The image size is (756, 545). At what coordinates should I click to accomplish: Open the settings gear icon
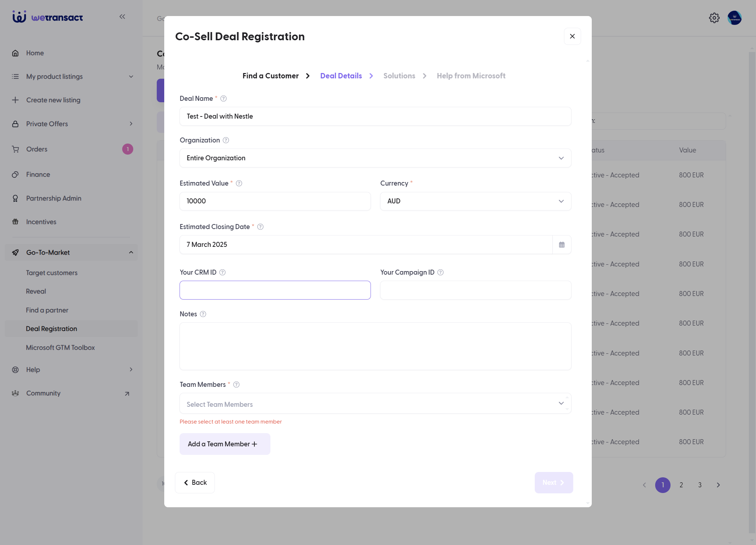click(714, 18)
